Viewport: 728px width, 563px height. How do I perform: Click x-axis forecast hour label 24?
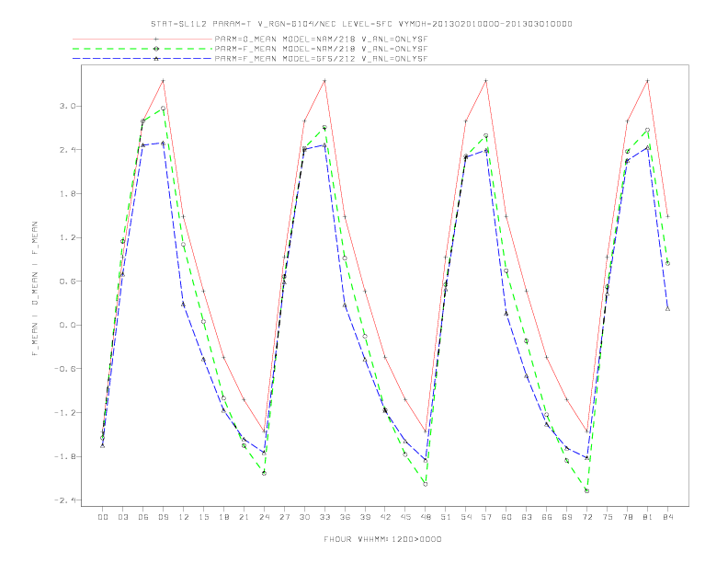coord(264,517)
